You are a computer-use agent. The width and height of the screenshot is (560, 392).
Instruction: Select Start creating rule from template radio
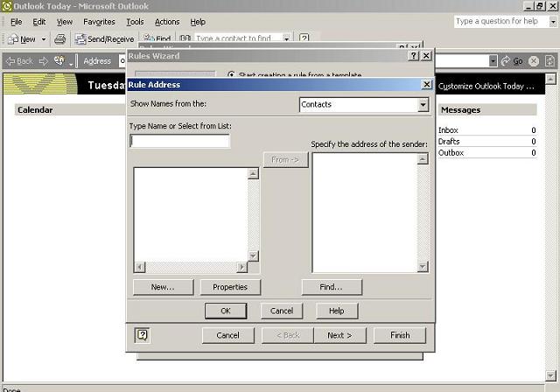tap(231, 74)
